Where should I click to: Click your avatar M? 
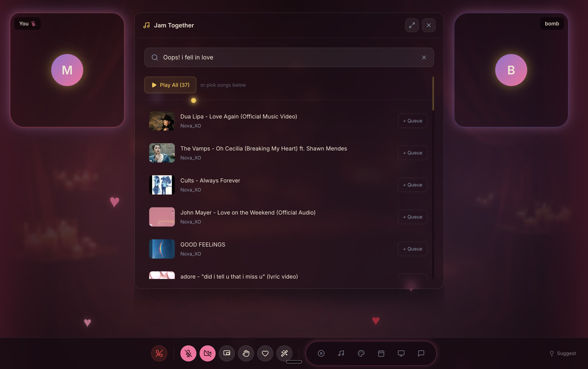(x=67, y=70)
